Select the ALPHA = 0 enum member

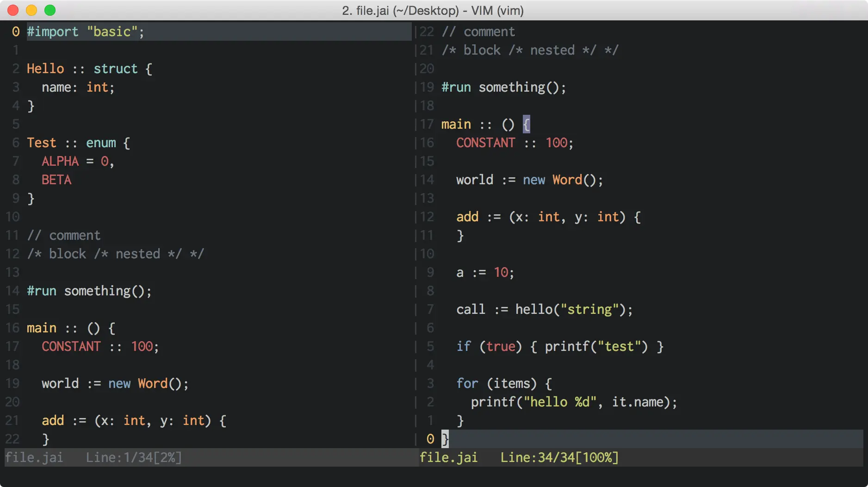(77, 161)
